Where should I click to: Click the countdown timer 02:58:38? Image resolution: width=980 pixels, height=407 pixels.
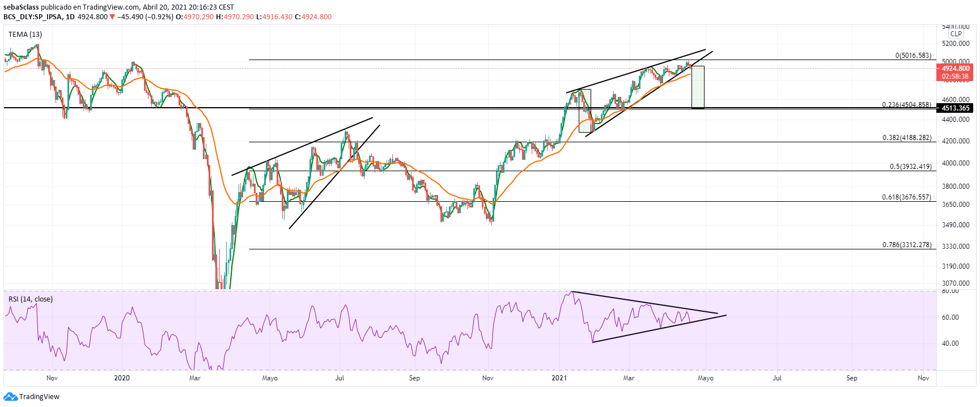click(955, 77)
